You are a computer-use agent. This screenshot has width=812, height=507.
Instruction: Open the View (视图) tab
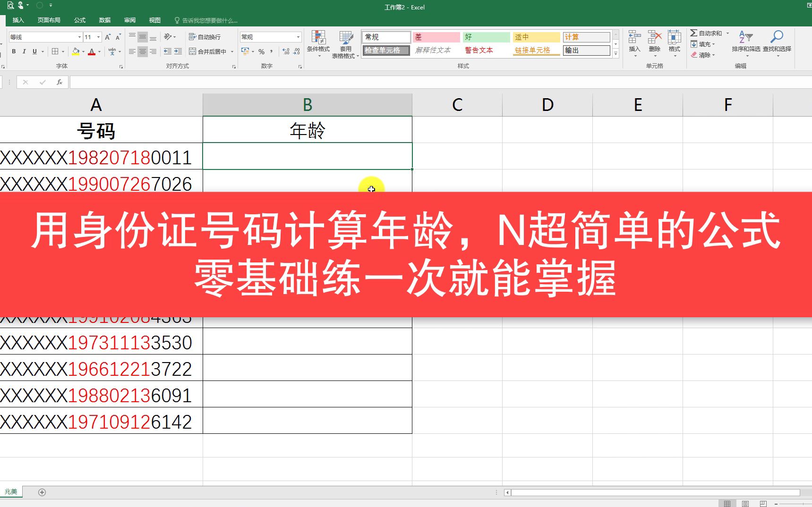click(x=155, y=20)
